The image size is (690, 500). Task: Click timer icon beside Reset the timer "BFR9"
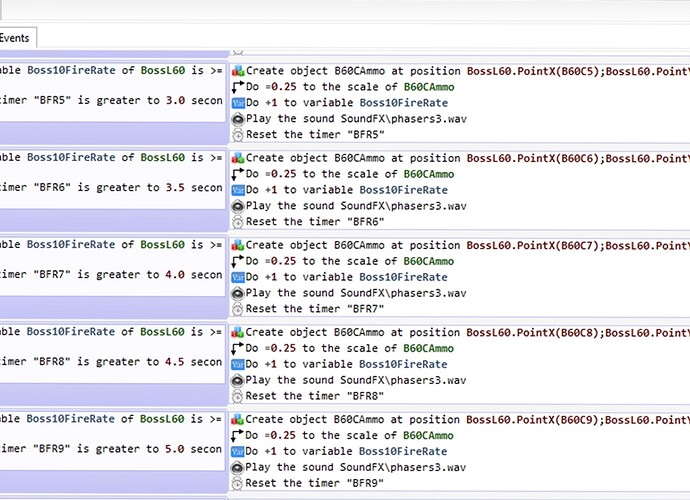[238, 483]
